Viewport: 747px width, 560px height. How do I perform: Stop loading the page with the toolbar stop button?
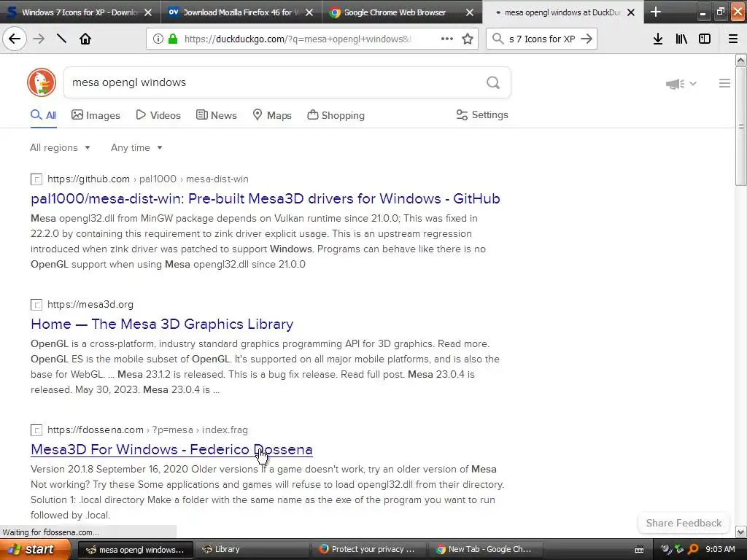tap(61, 39)
